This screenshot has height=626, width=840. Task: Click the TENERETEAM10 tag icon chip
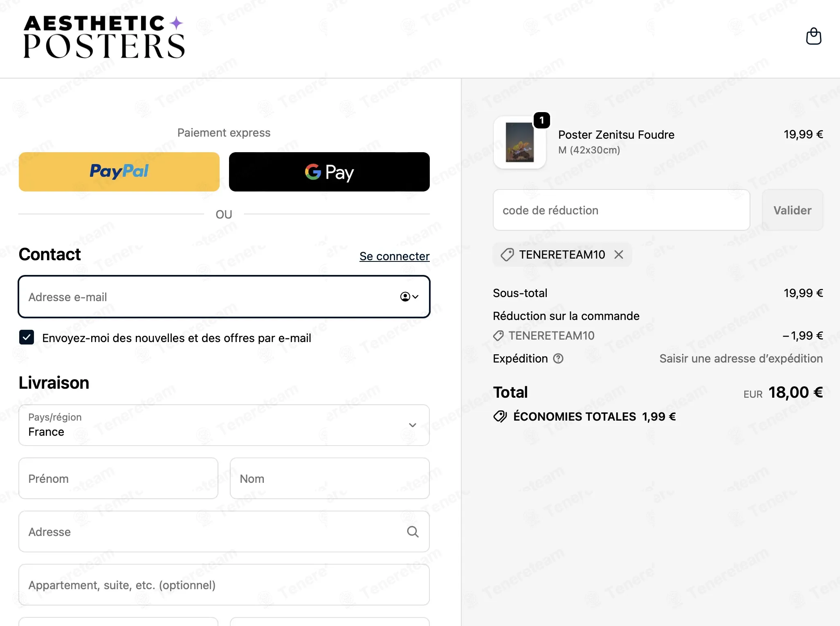[x=508, y=254]
